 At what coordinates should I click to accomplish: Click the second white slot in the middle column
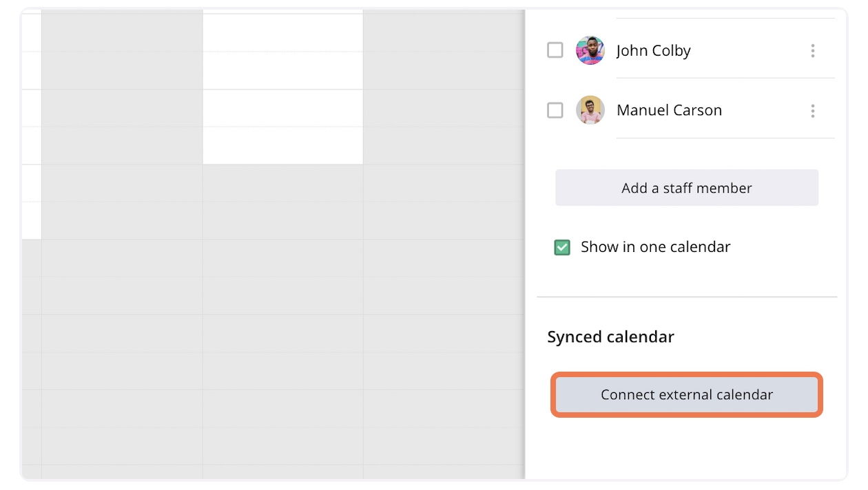pyautogui.click(x=282, y=70)
